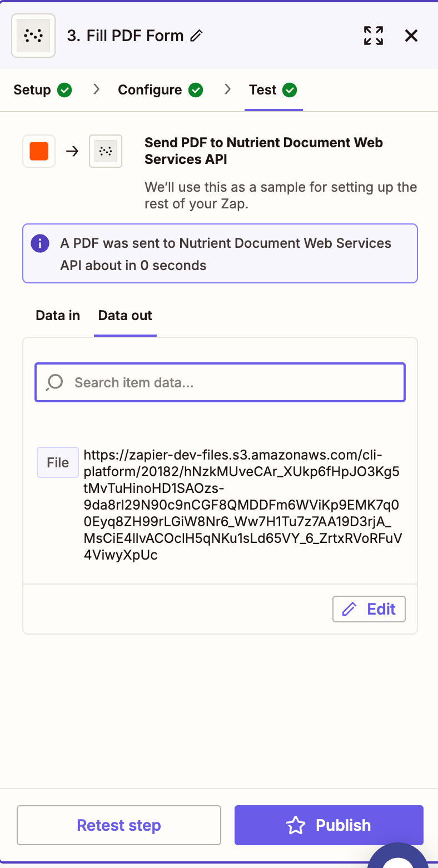The width and height of the screenshot is (438, 868).
Task: Click the Nutrient app icon in the header
Action: [33, 35]
